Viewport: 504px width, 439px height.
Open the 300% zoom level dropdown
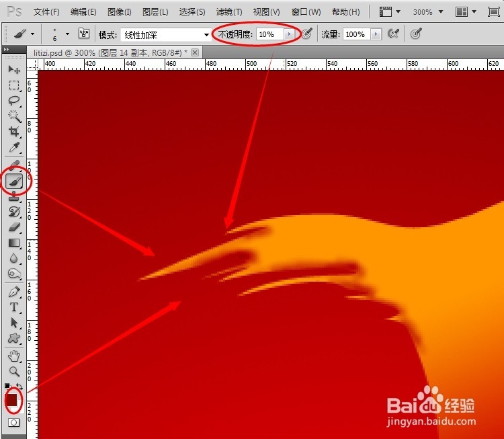[x=428, y=12]
